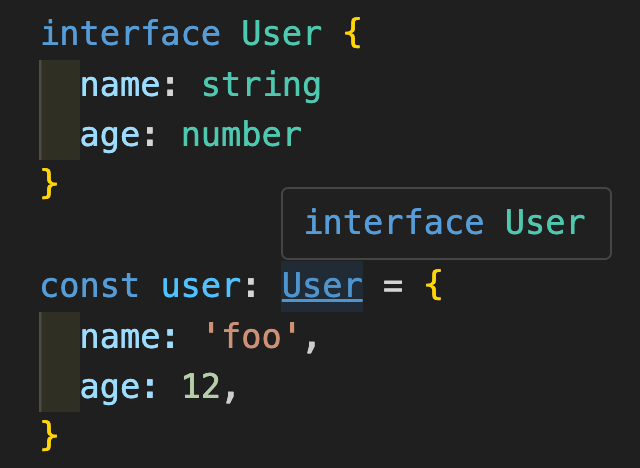Click the word User inside the hover tooltip
This screenshot has height=468, width=640.
tap(545, 223)
